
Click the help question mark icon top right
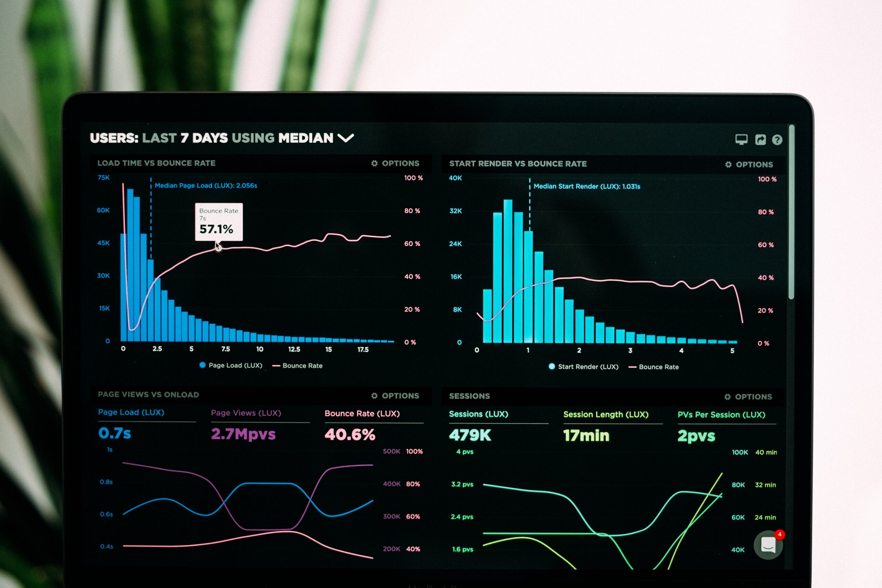tap(776, 138)
